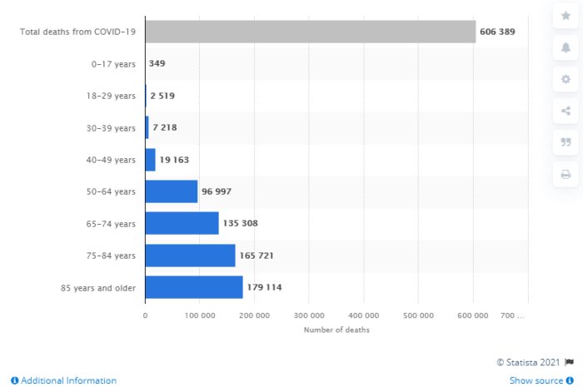Click the 606 389 value label
This screenshot has height=392, width=583.
[497, 32]
